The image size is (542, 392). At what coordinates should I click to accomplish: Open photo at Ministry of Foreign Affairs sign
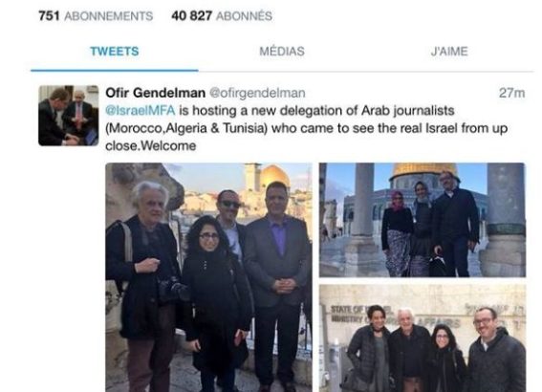pos(423,338)
